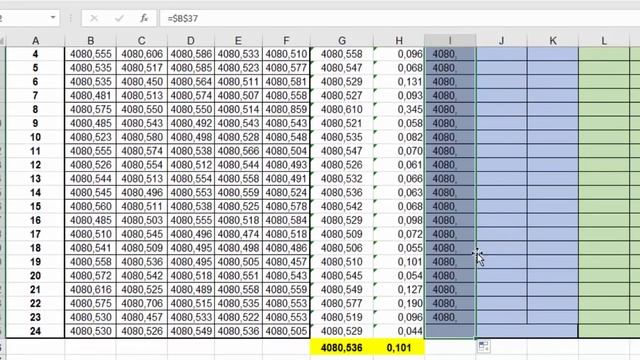Open the Insert Function fx button

click(x=144, y=18)
